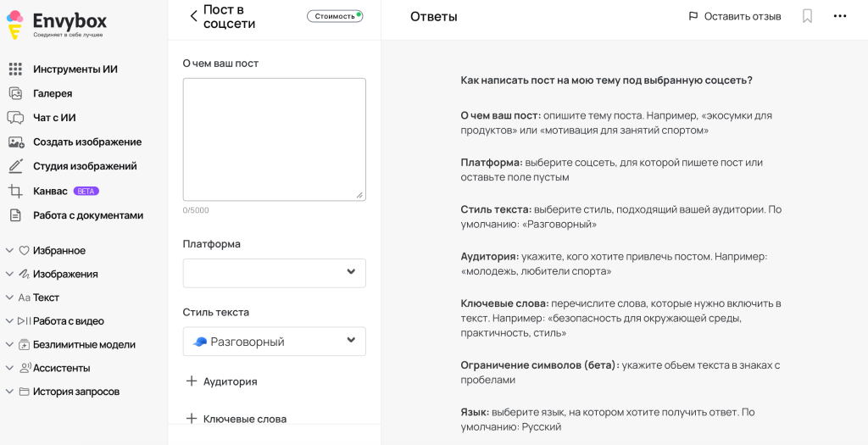Click the Платформа field label

[x=211, y=244]
